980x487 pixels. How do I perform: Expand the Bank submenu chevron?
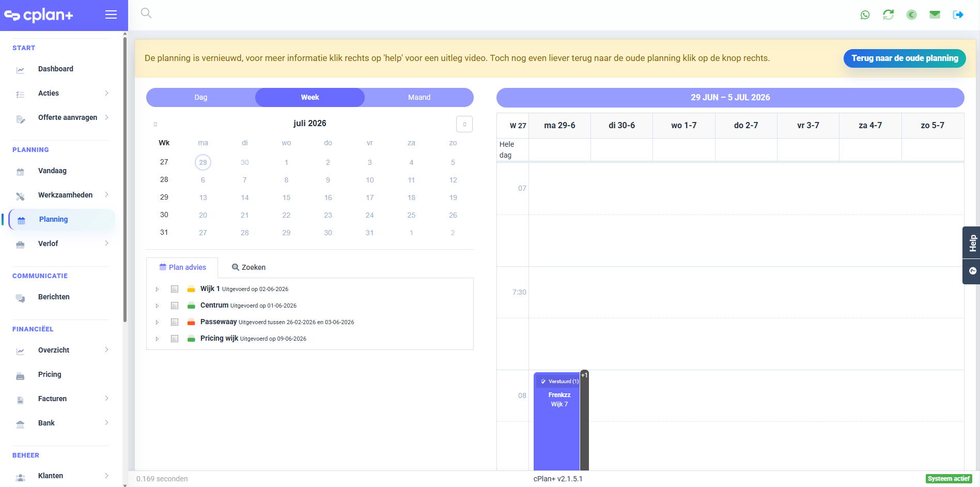pos(106,422)
